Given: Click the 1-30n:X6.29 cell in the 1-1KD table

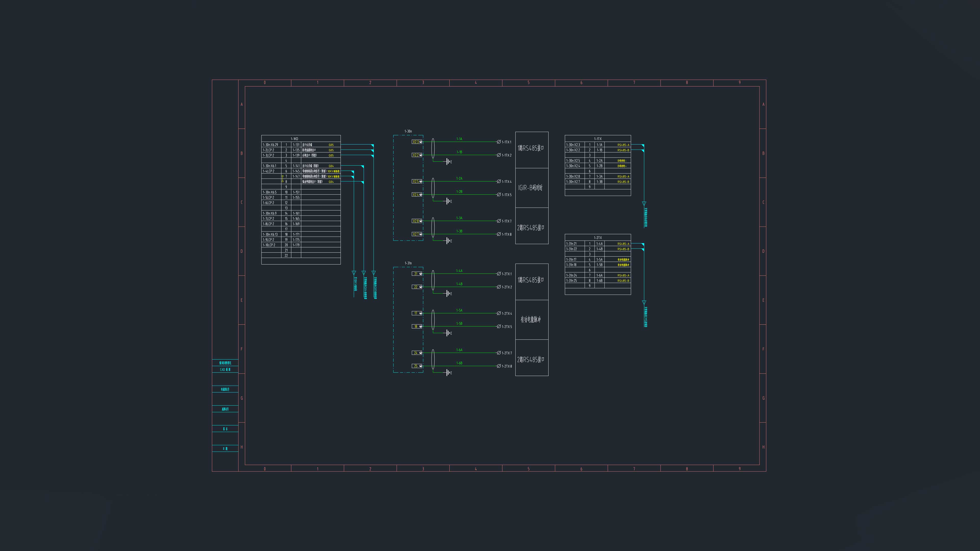Looking at the screenshot, I should (271, 145).
